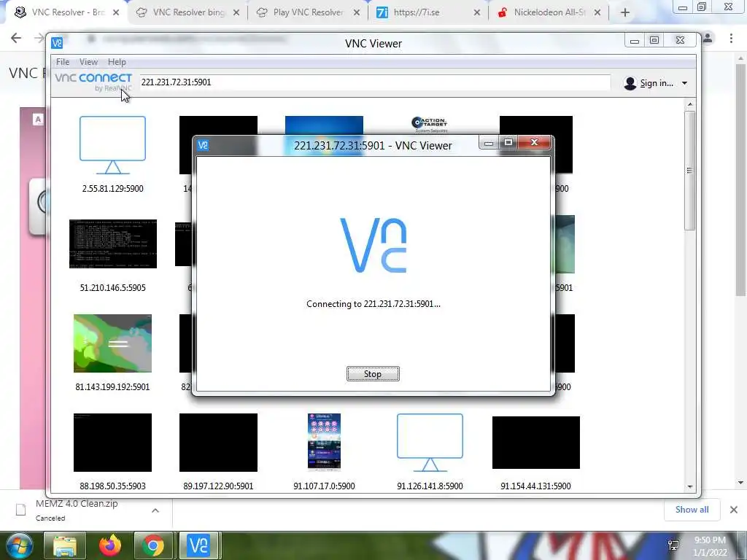Open the Help menu in VNC Viewer
The height and width of the screenshot is (560, 747).
pyautogui.click(x=117, y=62)
